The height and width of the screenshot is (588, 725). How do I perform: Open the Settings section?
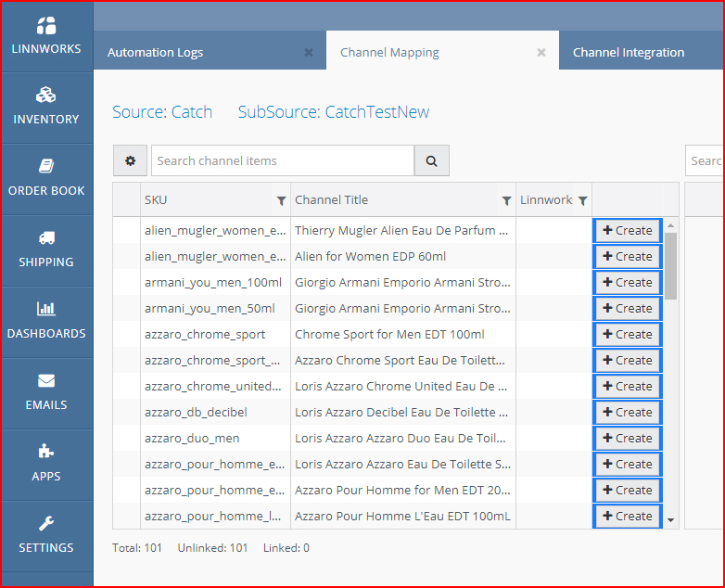pos(46,536)
